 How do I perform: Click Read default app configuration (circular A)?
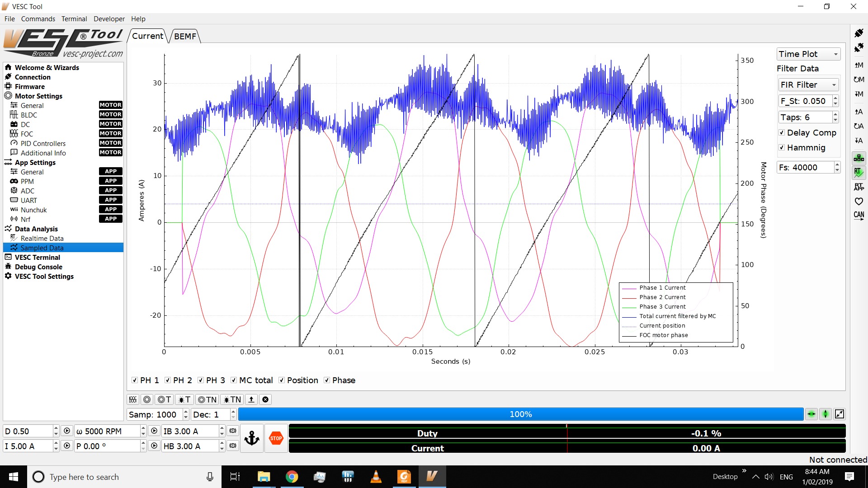(x=859, y=126)
